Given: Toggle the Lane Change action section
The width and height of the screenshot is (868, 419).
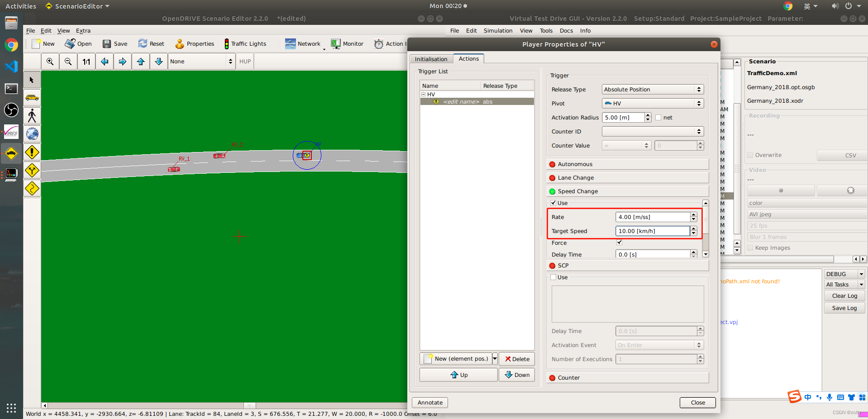Looking at the screenshot, I should [627, 178].
